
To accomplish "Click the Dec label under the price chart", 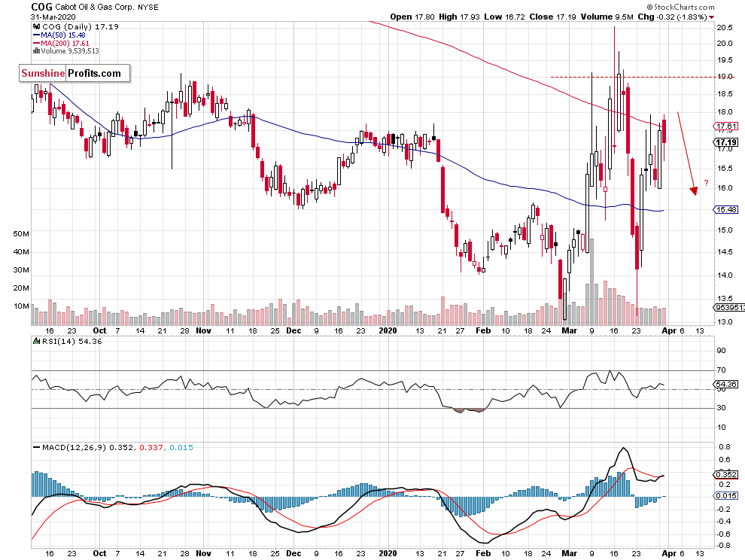I will pyautogui.click(x=293, y=331).
